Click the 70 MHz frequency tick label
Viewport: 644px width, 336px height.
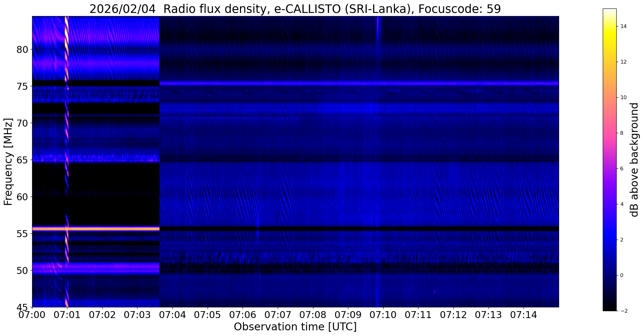23,123
